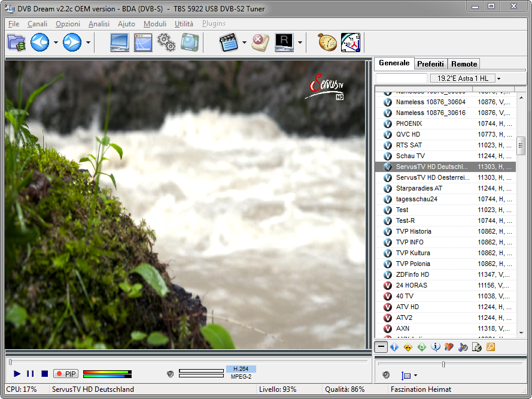Click the red heart favorites icon
This screenshot has width=532, height=399.
(449, 347)
